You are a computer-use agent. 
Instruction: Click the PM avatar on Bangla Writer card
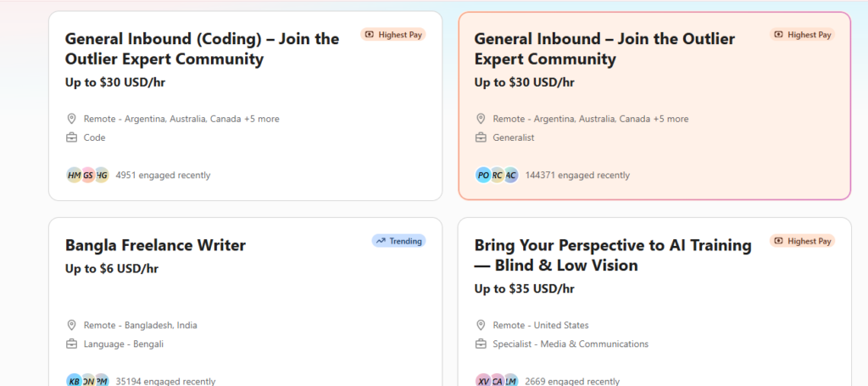pos(102,381)
